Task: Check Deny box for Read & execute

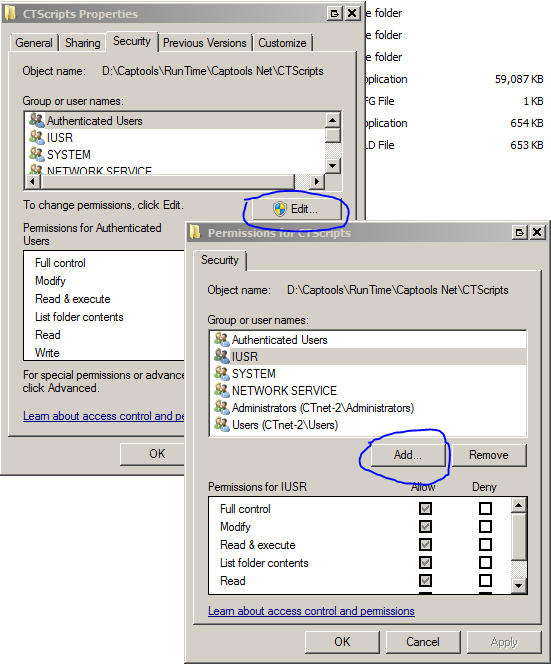Action: pos(485,545)
